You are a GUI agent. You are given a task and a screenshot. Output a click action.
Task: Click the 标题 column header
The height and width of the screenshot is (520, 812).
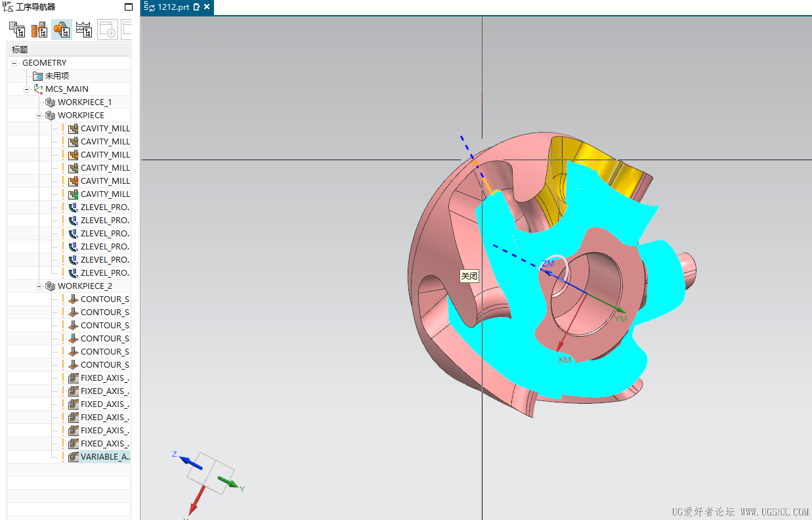pyautogui.click(x=69, y=49)
